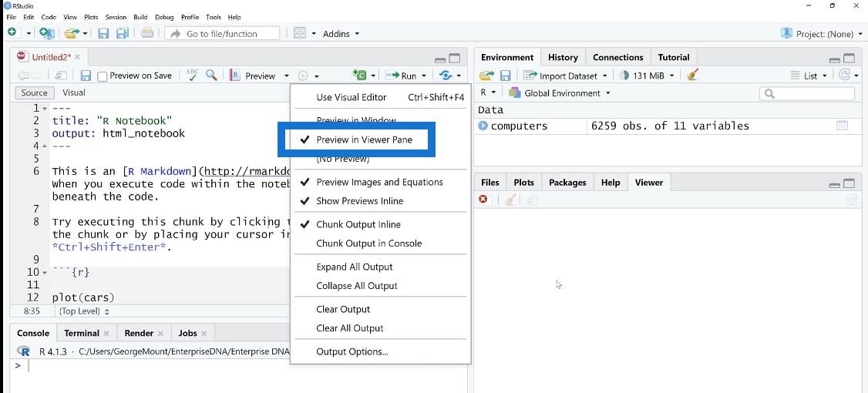Close the Untitled2 editor tab
868x393 pixels.
coord(78,57)
